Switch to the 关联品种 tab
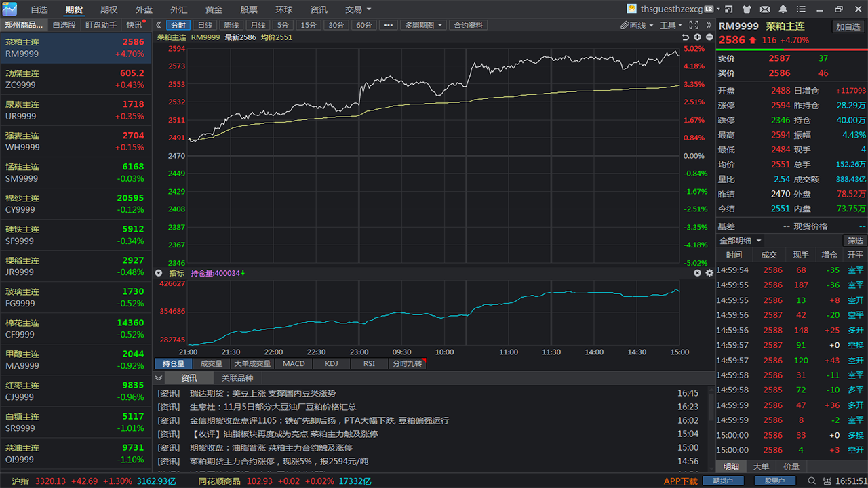 (238, 378)
